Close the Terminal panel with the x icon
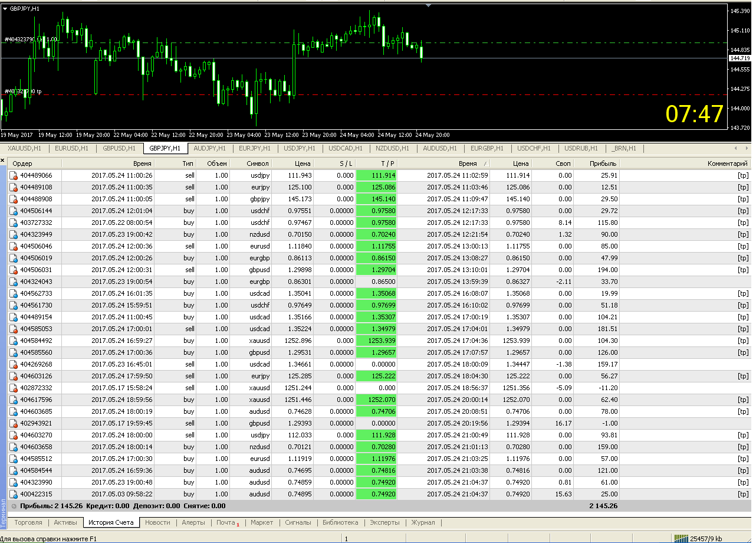The image size is (756, 543). [x=2, y=161]
